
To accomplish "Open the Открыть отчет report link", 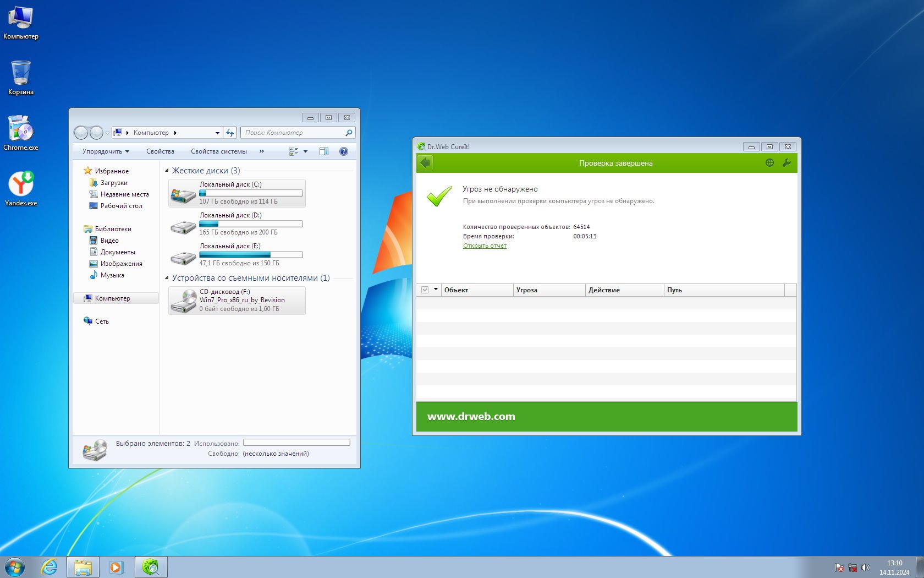I will click(485, 246).
